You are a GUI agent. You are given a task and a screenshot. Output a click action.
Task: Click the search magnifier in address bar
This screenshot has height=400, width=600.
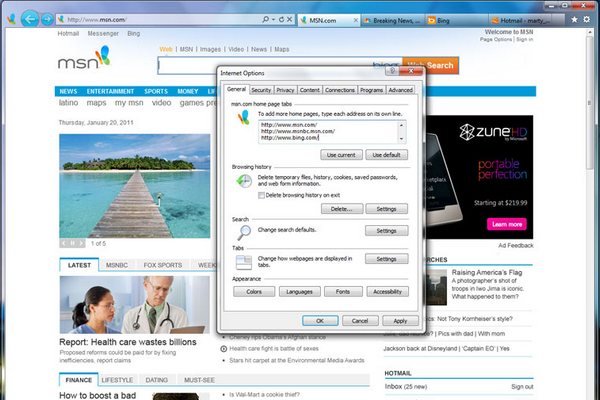265,19
